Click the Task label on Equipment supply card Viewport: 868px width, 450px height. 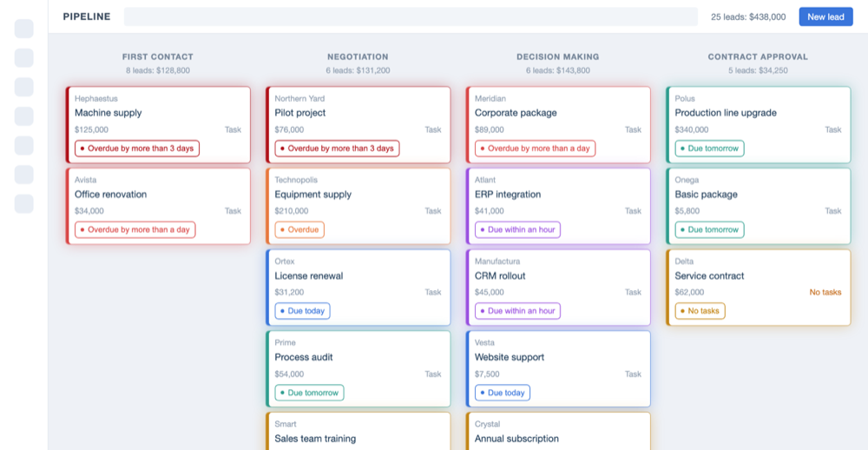[x=433, y=210]
